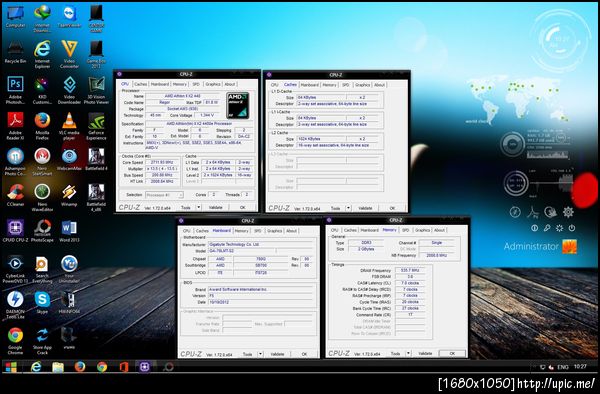600x394 pixels.
Task: Open Internet Download Manager desktop icon
Action: click(42, 18)
